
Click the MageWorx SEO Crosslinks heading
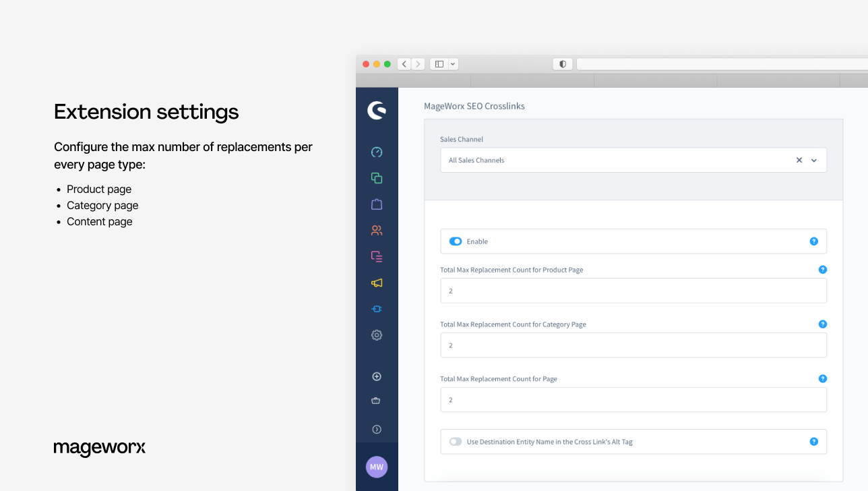point(474,107)
